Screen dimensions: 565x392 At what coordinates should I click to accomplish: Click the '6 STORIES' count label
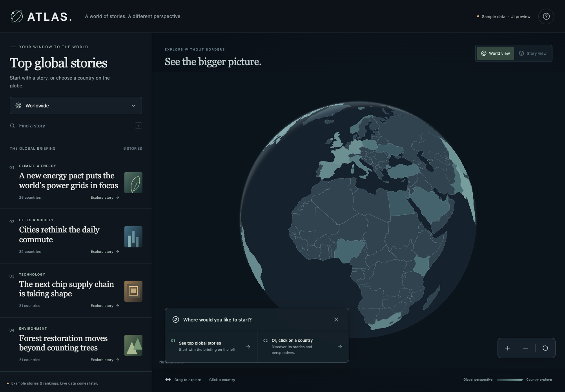[x=133, y=149]
